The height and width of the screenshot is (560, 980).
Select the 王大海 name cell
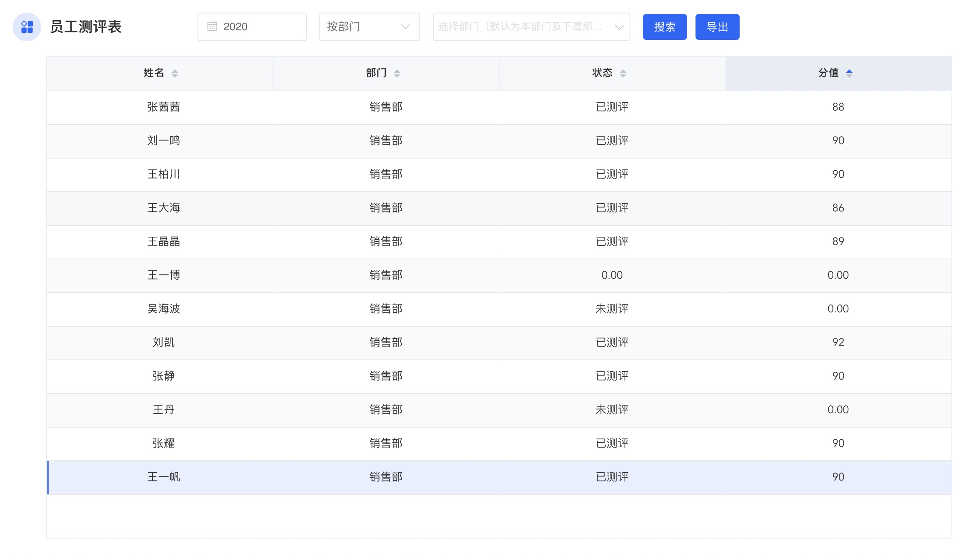[163, 208]
